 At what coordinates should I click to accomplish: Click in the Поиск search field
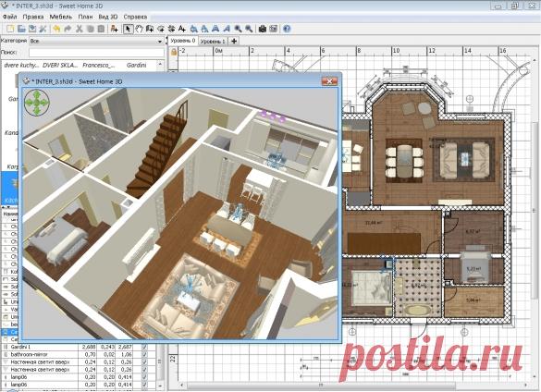click(x=96, y=53)
